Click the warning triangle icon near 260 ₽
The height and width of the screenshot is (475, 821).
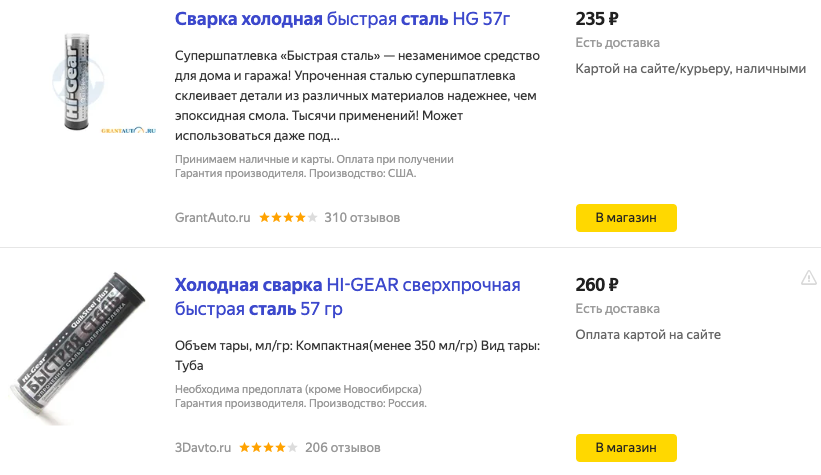point(809,277)
